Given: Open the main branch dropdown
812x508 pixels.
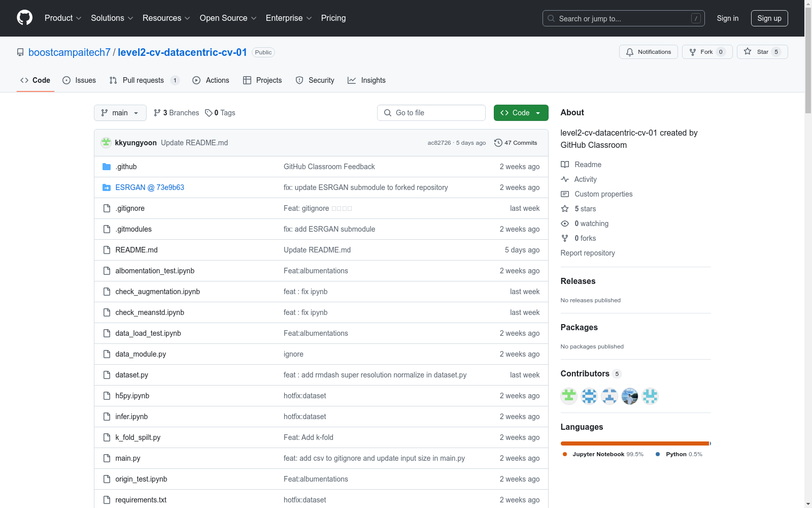Looking at the screenshot, I should pyautogui.click(x=120, y=113).
